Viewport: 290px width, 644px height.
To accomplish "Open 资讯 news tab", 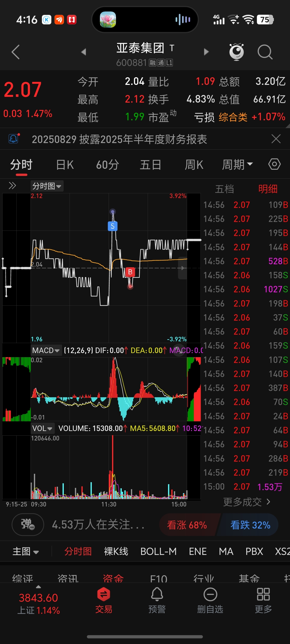I will 68,578.
